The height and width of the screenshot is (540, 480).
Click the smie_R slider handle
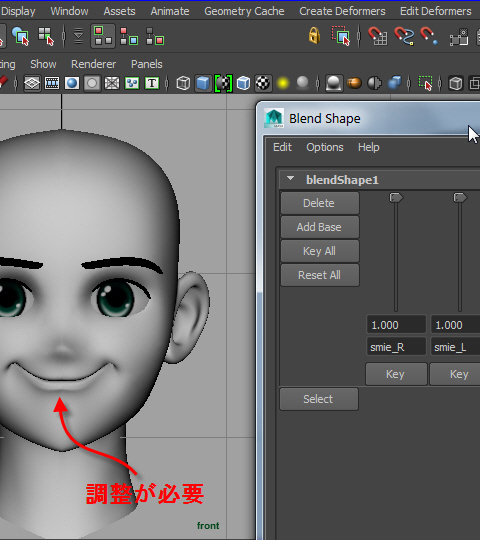click(396, 198)
